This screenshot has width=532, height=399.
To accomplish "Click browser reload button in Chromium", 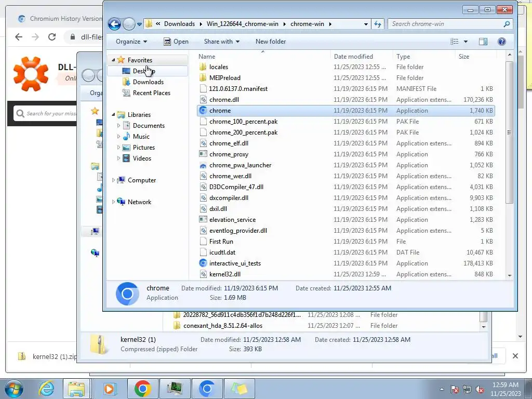I will [52, 37].
